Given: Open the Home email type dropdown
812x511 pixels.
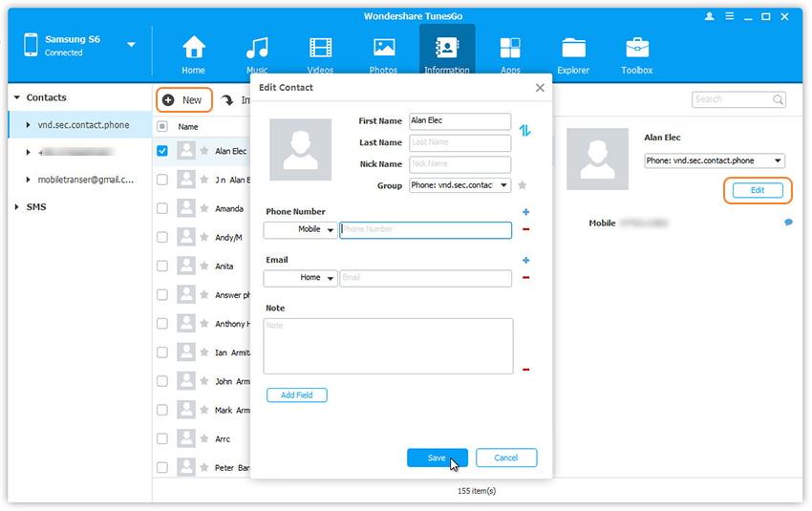Looking at the screenshot, I should (x=300, y=278).
